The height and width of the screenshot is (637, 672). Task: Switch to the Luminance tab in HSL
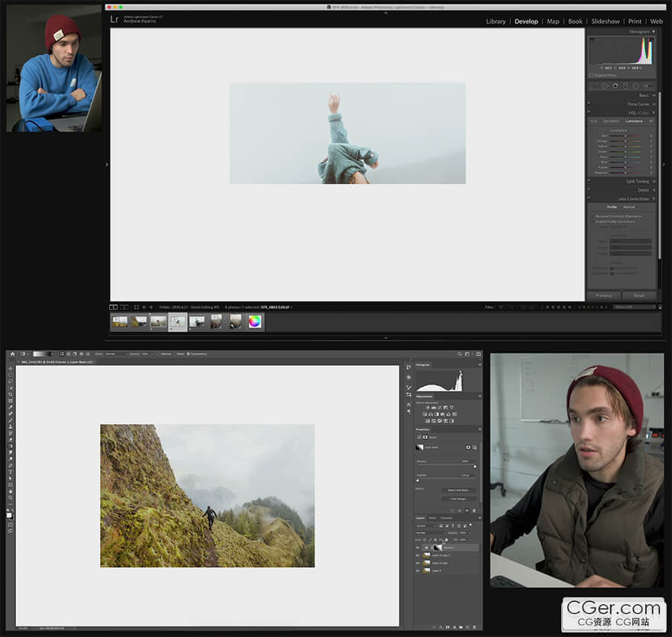(634, 121)
